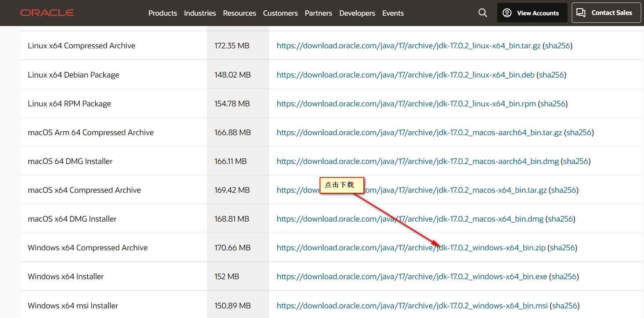Open Resources menu

coord(239,13)
